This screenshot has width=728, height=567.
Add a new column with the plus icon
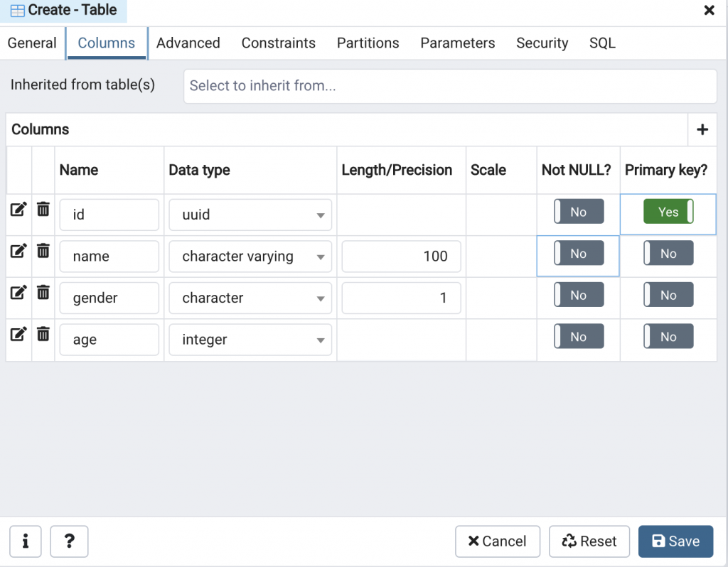[x=702, y=129]
